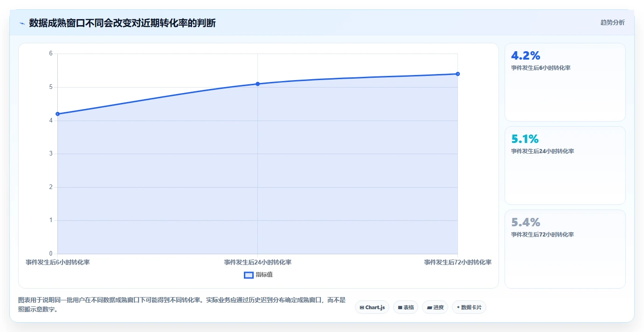Select the 表格 chip
The width and height of the screenshot is (644, 332).
[405, 307]
